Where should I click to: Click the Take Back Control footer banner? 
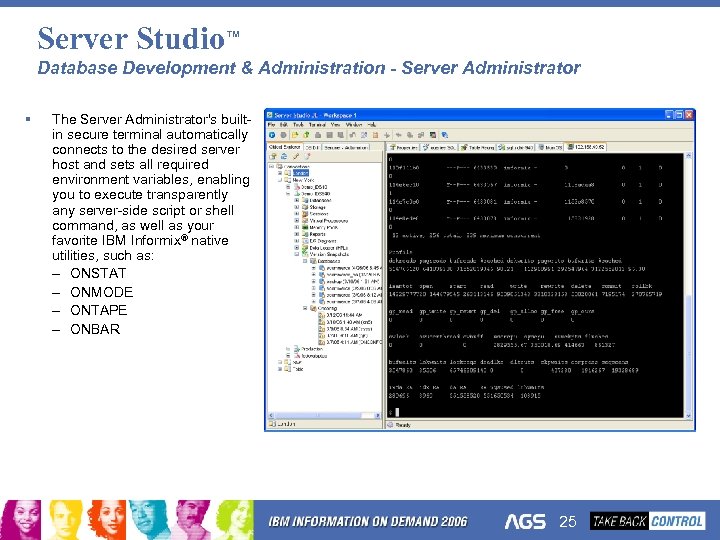(x=647, y=521)
